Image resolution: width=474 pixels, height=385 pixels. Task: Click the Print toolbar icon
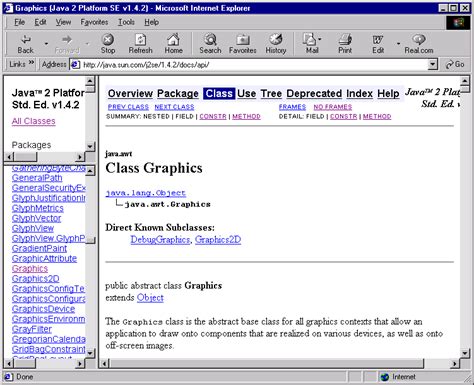345,44
